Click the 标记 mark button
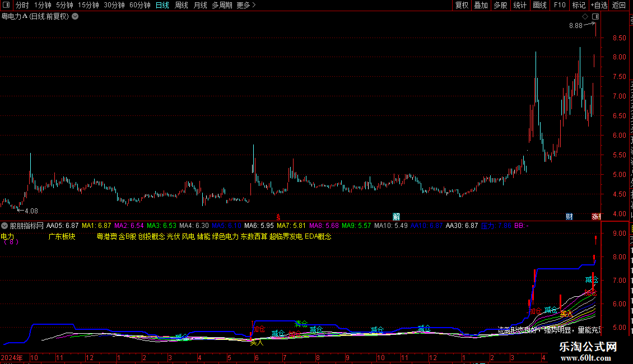Viewport: 633px width, 364px height. pyautogui.click(x=579, y=5)
